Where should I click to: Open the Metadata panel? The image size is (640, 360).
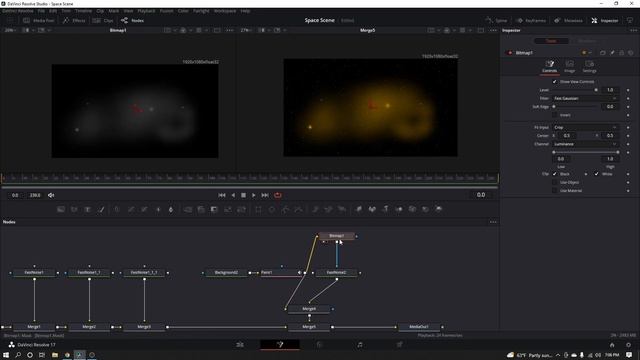[568, 20]
